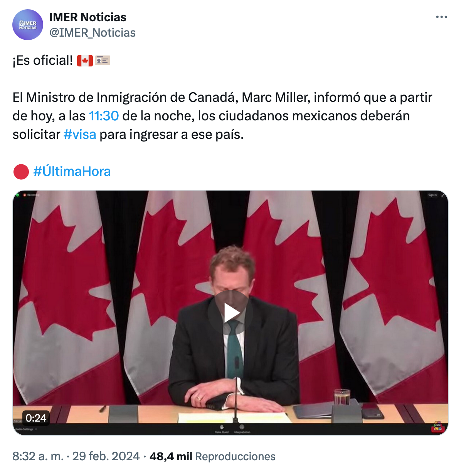The image size is (461, 476).
Task: Click the Canada flag emoji
Action: tap(85, 61)
